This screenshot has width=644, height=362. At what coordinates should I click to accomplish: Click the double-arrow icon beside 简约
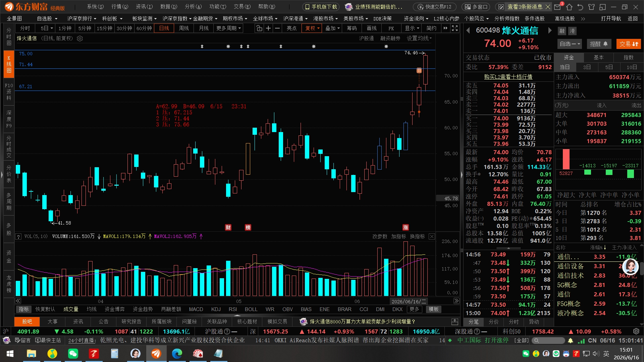click(x=445, y=28)
